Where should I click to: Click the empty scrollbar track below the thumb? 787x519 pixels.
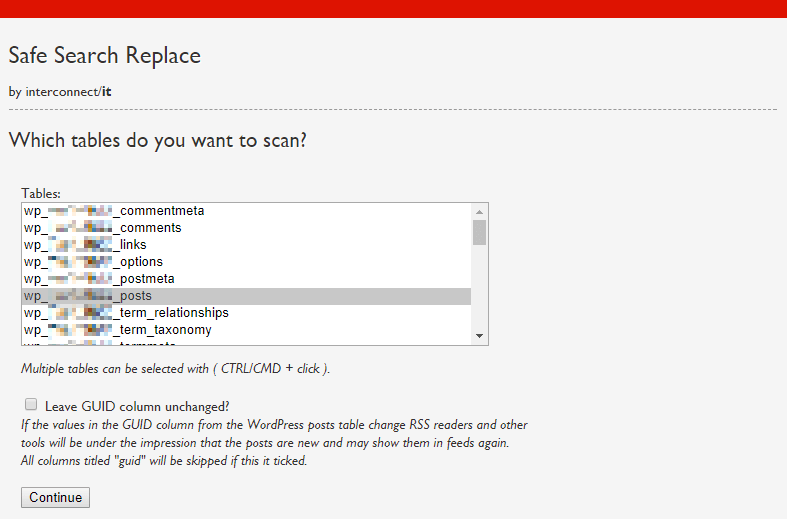[480, 290]
